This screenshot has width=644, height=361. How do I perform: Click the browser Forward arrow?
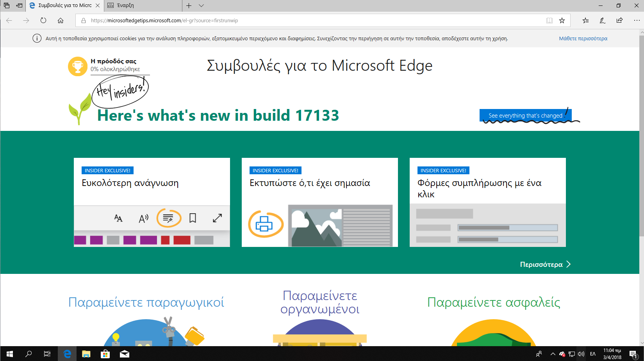26,21
